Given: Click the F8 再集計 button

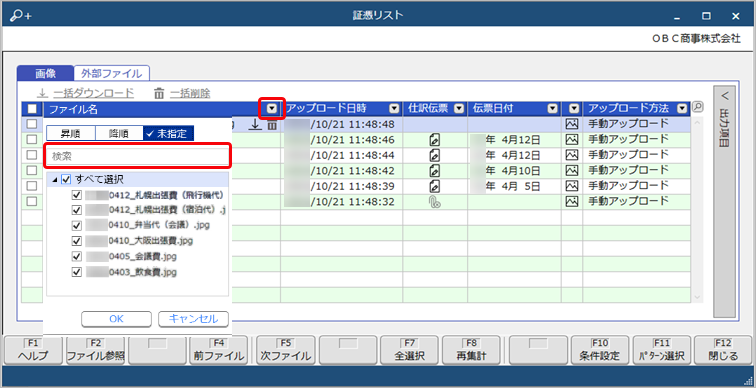Looking at the screenshot, I should 472,350.
